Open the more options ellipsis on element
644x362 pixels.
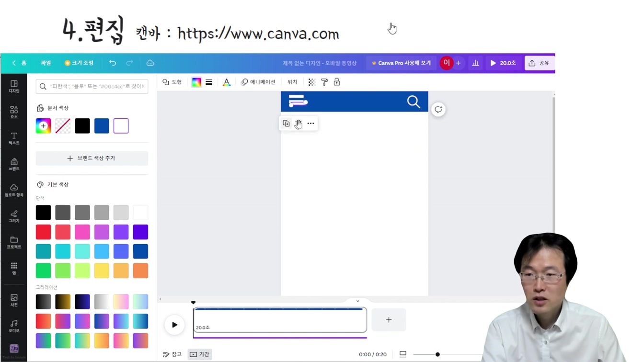(310, 124)
